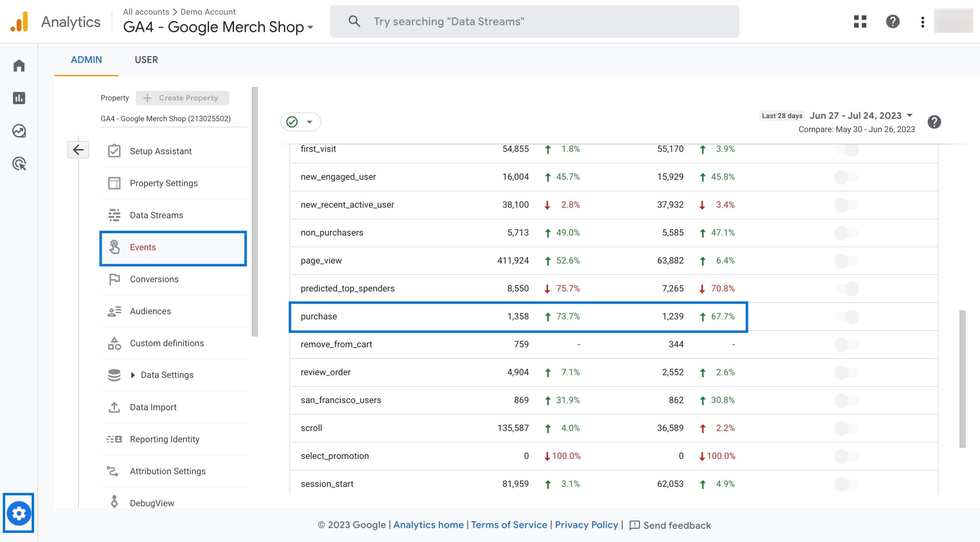Open the Home icon in left rail
Screen dimensions: 980x542
[19, 65]
